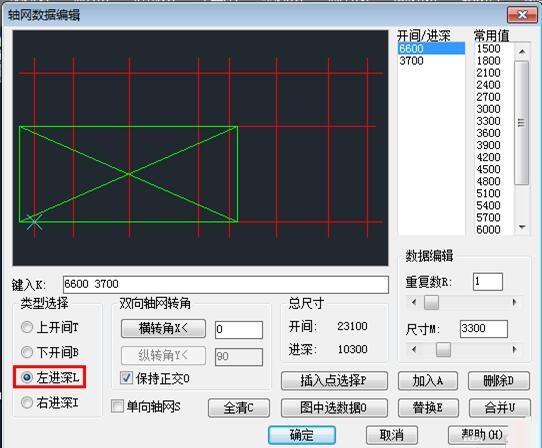This screenshot has height=448, width=542.
Task: Open help with 帮助(H) button
Action: 478,434
